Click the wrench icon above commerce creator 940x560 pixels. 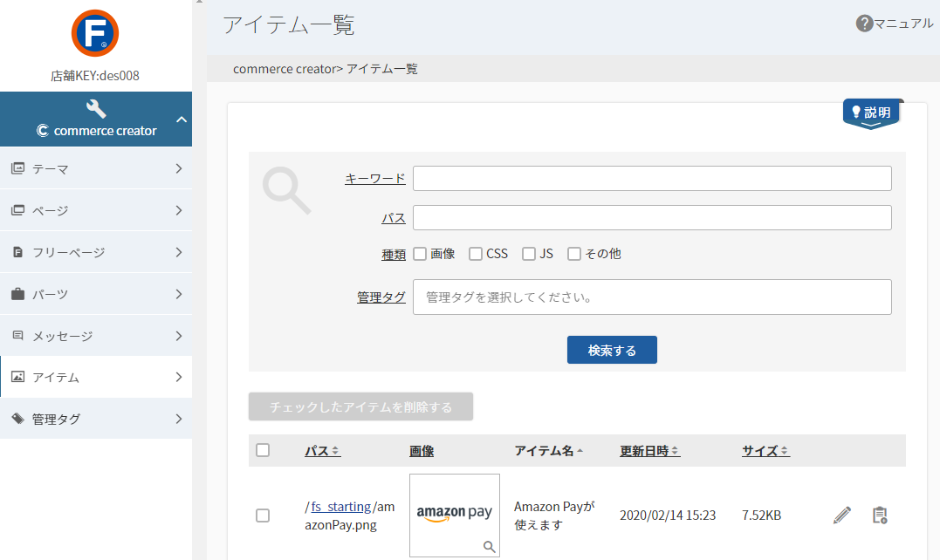tap(96, 107)
